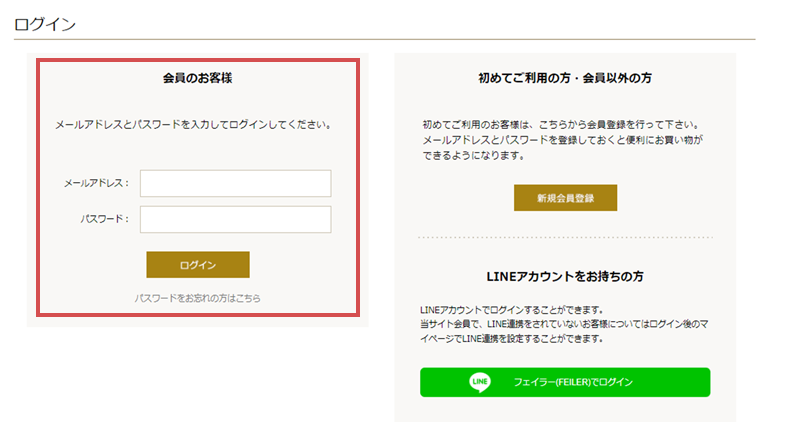Click the LINE連携 account explanation paragraph
This screenshot has width=800, height=422.
[564, 331]
